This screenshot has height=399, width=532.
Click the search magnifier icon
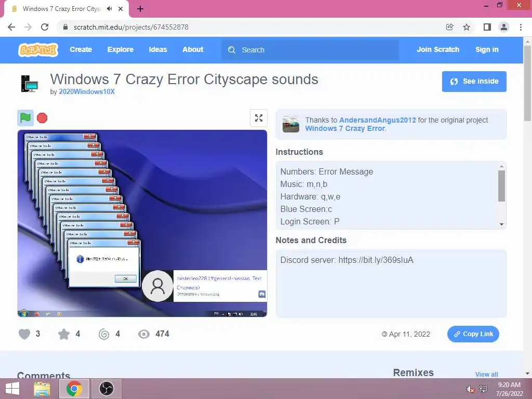(x=232, y=50)
